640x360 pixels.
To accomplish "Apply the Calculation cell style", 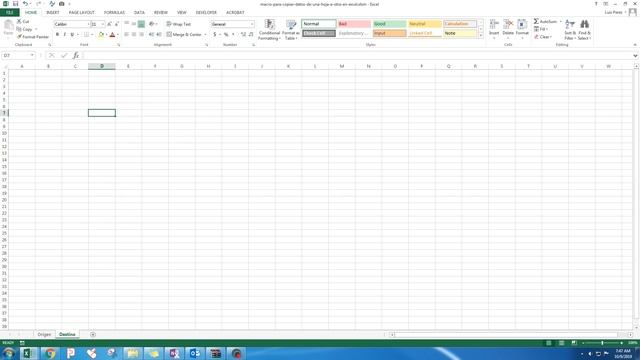I will click(460, 24).
